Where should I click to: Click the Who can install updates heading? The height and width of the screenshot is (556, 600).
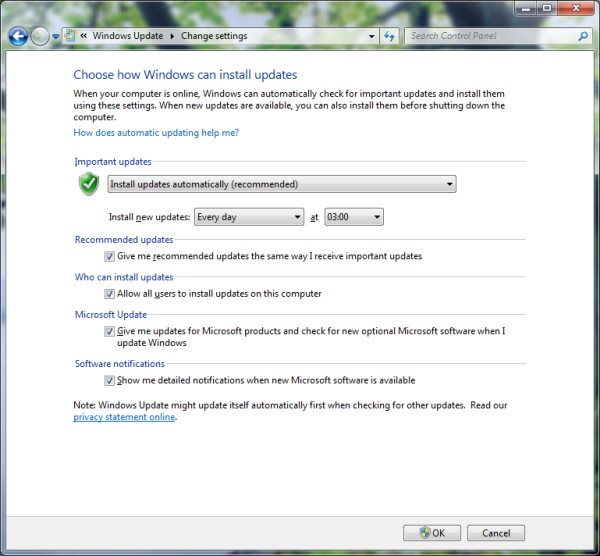[x=124, y=277]
